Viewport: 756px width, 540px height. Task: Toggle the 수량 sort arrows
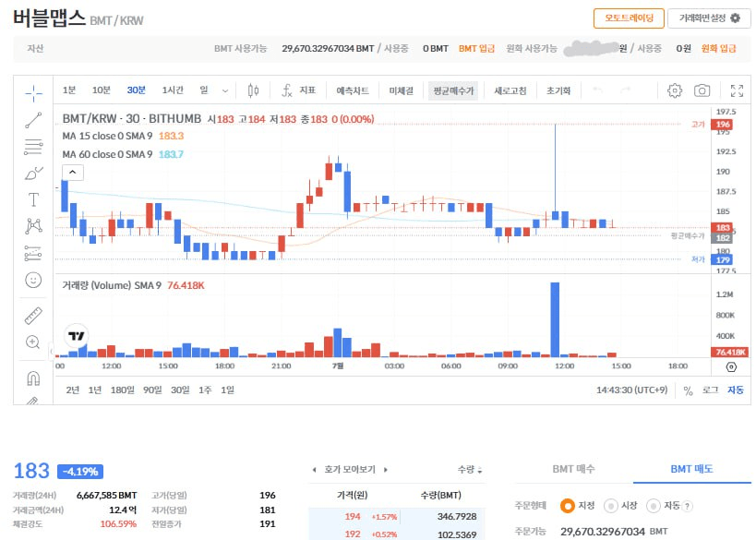(x=479, y=470)
